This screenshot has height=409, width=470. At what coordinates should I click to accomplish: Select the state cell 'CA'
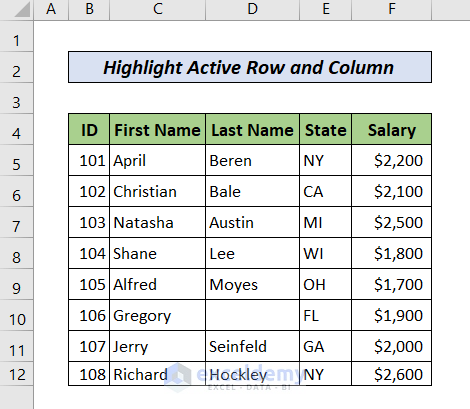pos(326,191)
